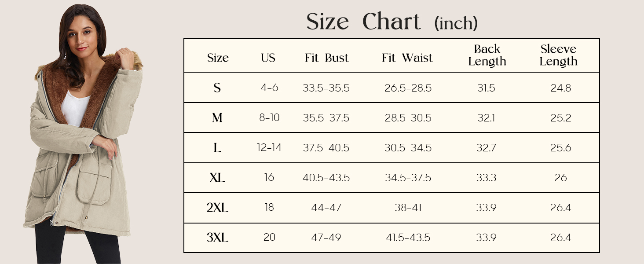Click the Back Length column header
The width and height of the screenshot is (644, 264).
tap(487, 55)
